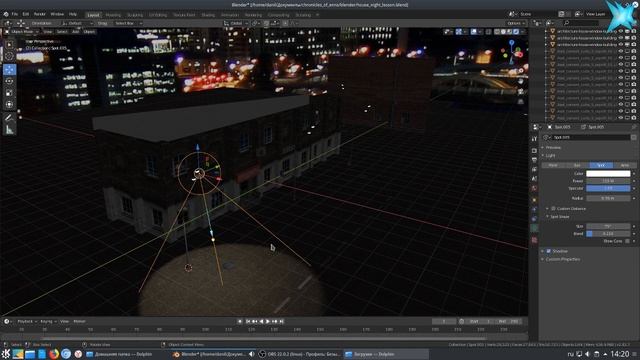Image resolution: width=640 pixels, height=360 pixels.
Task: Jump to timeline start button
Action: coord(248,322)
